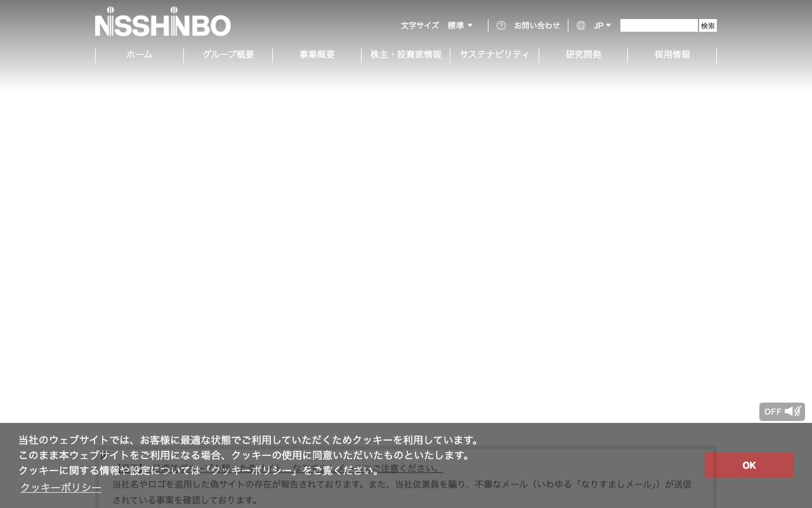This screenshot has height=508, width=812.
Task: Select the 株主・投資家情報 menu item
Action: pos(405,55)
